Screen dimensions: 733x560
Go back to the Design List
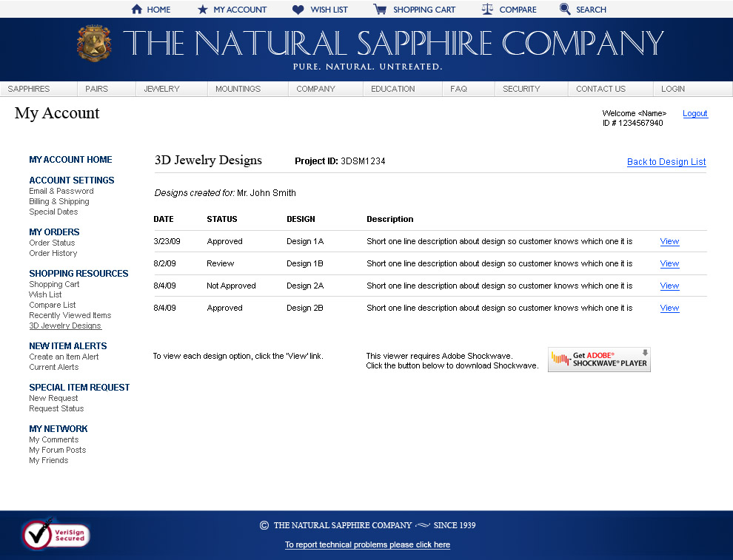coord(666,162)
